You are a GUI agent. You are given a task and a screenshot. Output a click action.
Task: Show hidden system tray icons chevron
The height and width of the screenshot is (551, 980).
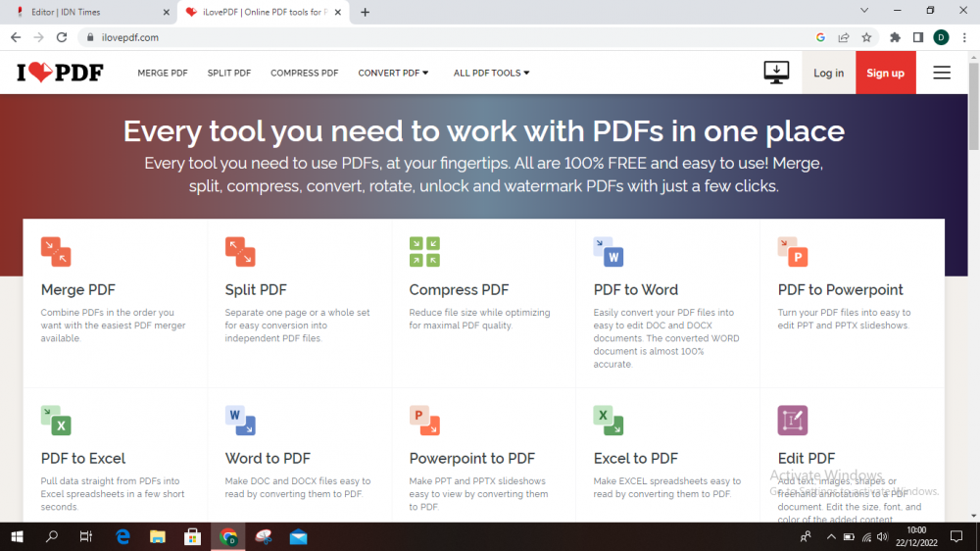point(831,536)
